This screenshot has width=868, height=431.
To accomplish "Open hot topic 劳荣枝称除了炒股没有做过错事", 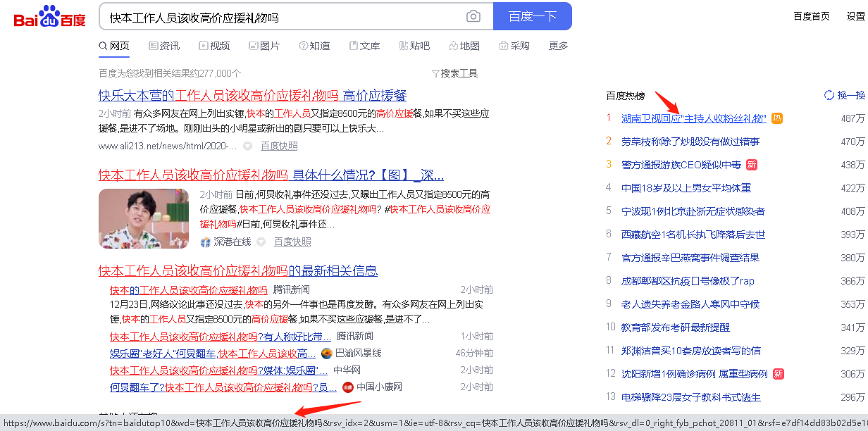I will point(690,142).
